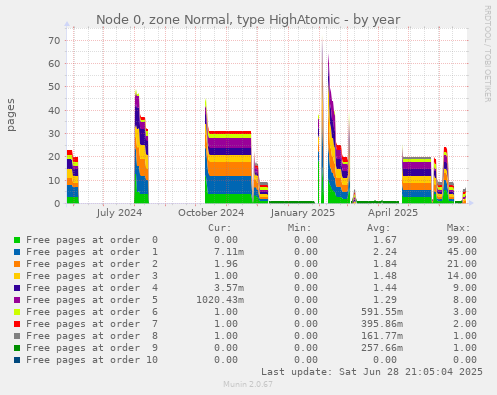The width and height of the screenshot is (497, 395).
Task: Click the 45.00 max value for order 1
Action: [462, 252]
